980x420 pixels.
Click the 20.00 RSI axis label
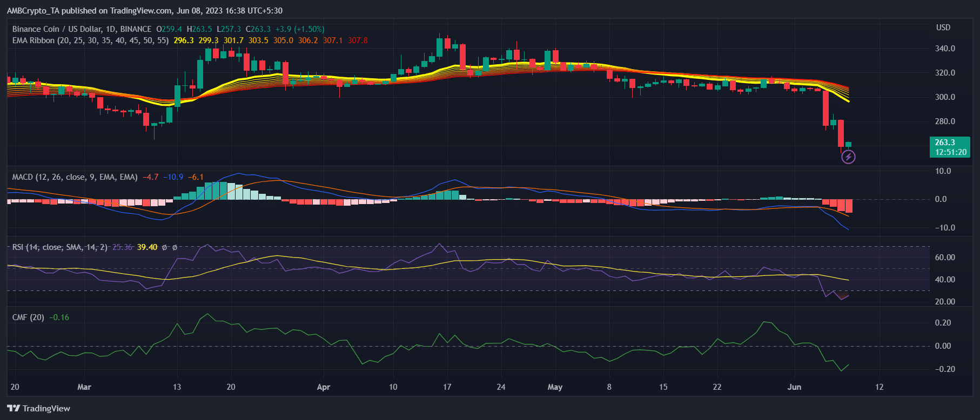pyautogui.click(x=945, y=302)
